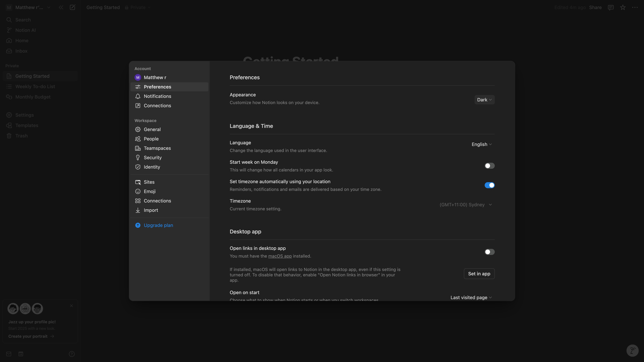Screen dimensions: 644x362
Task: Click the Share button
Action: click(x=595, y=8)
